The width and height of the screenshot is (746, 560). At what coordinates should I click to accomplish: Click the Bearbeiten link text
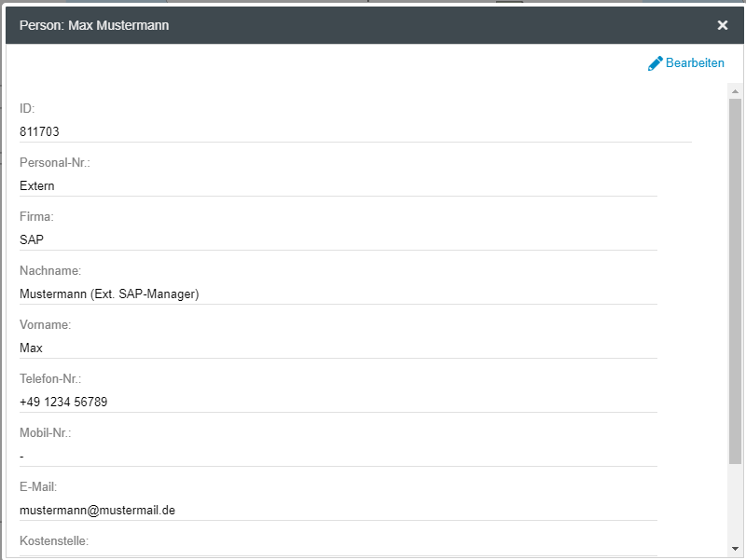click(695, 63)
